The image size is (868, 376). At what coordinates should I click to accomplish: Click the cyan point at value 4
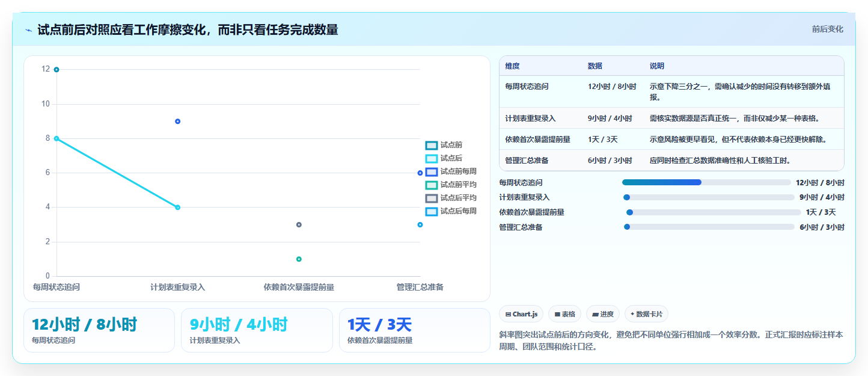(x=178, y=208)
